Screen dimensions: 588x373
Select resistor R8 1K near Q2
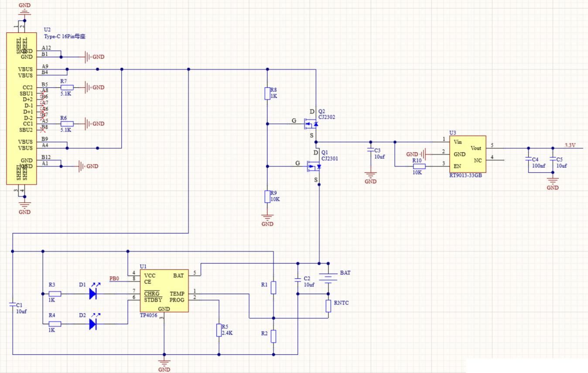(x=267, y=92)
